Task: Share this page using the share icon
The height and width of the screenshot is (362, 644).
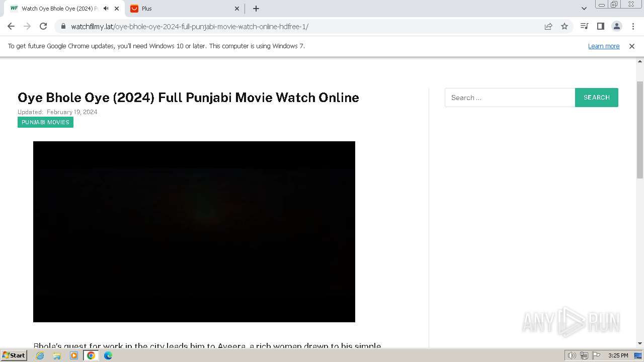Action: tap(548, 27)
